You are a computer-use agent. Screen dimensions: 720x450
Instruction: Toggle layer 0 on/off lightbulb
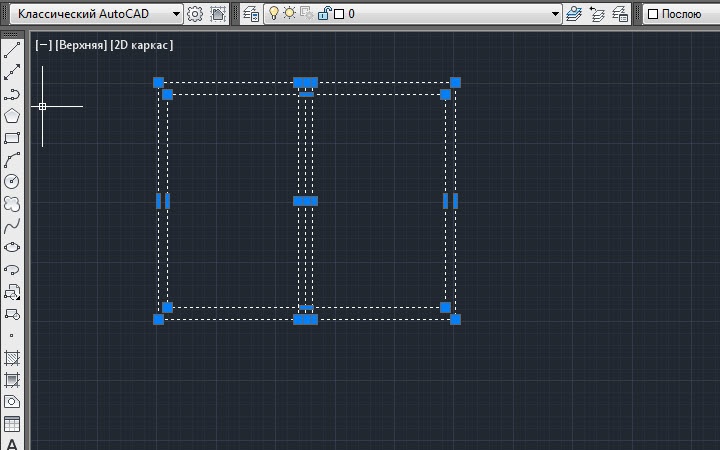274,13
